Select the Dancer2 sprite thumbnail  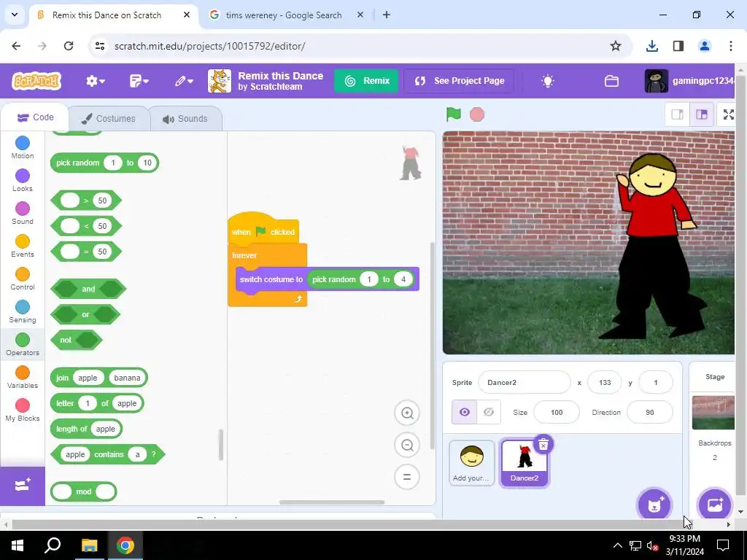[x=525, y=463]
